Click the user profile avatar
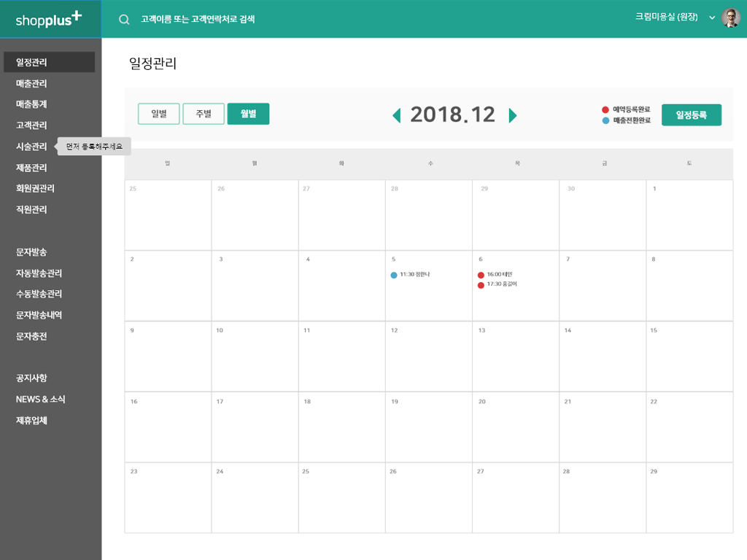747x560 pixels. pyautogui.click(x=730, y=18)
